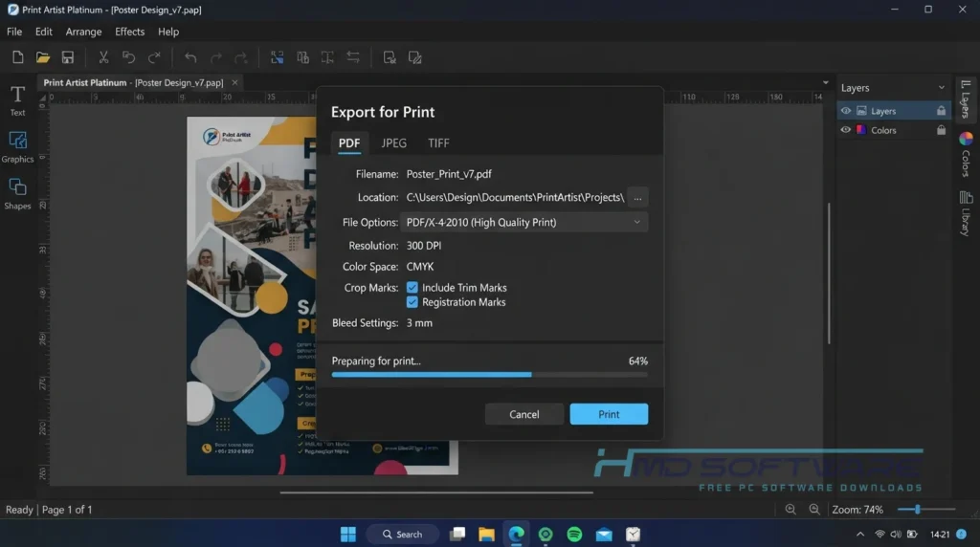The height and width of the screenshot is (547, 980).
Task: Click the Filename field Poster_Print_v7.pdf
Action: coord(449,174)
